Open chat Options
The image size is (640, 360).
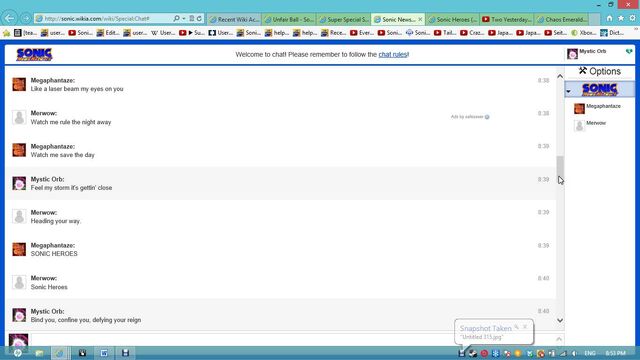[x=600, y=71]
